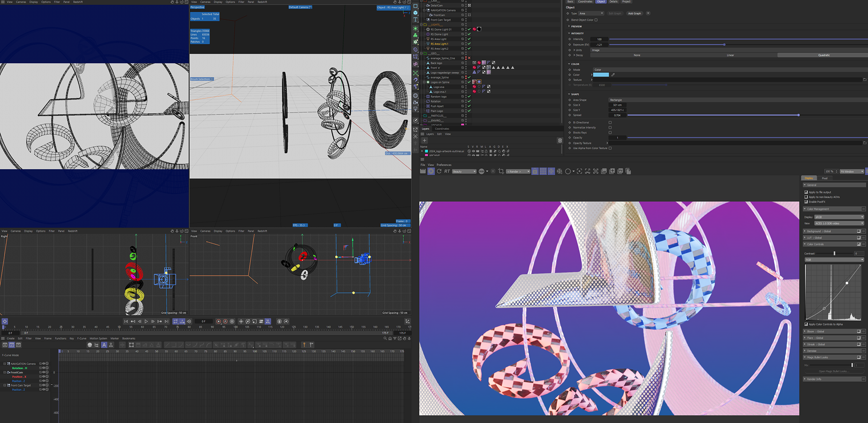Click the trash delete icon in Layers panel
The image size is (868, 423).
560,140
